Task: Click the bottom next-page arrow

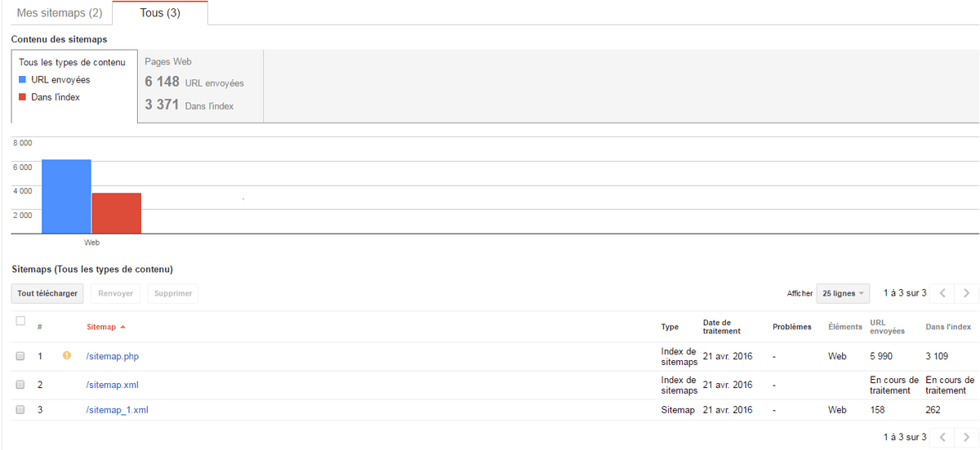Action: pos(967,437)
